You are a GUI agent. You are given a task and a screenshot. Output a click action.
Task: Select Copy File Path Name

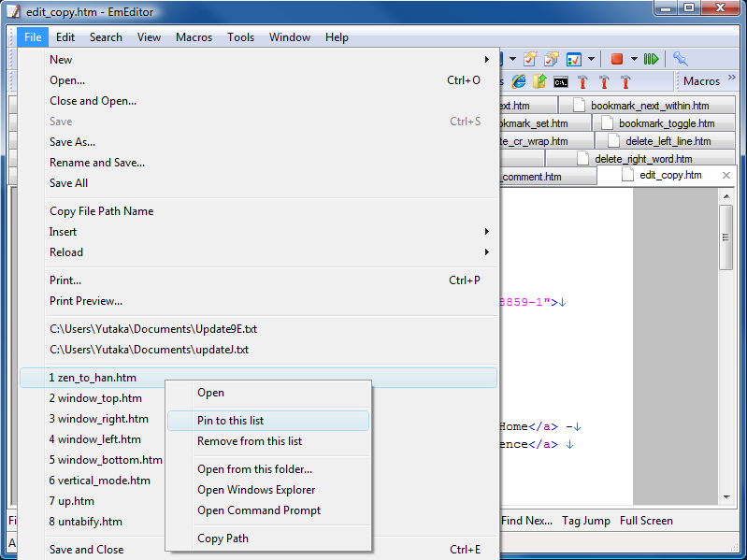pyautogui.click(x=258, y=211)
